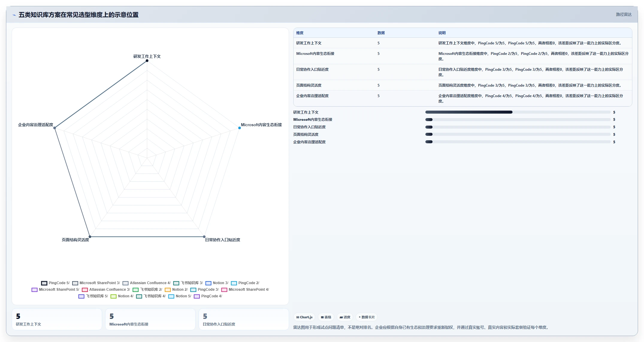Toggle the PingCode 5/ legend item
The width and height of the screenshot is (644, 342).
point(55,283)
